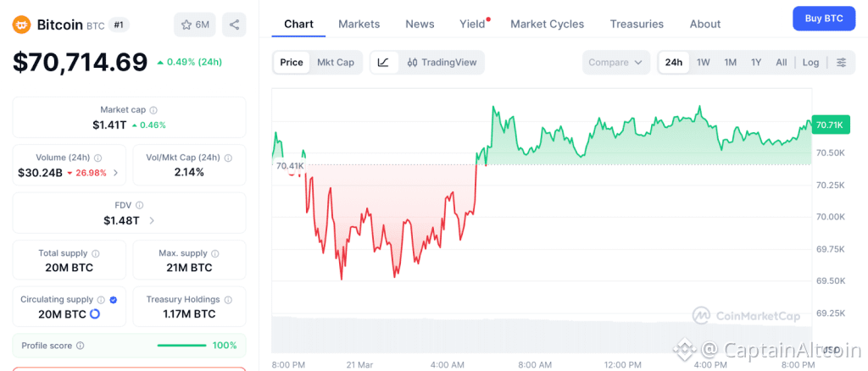Open the Market Cycles tab
Image resolution: width=868 pixels, height=371 pixels.
point(547,24)
